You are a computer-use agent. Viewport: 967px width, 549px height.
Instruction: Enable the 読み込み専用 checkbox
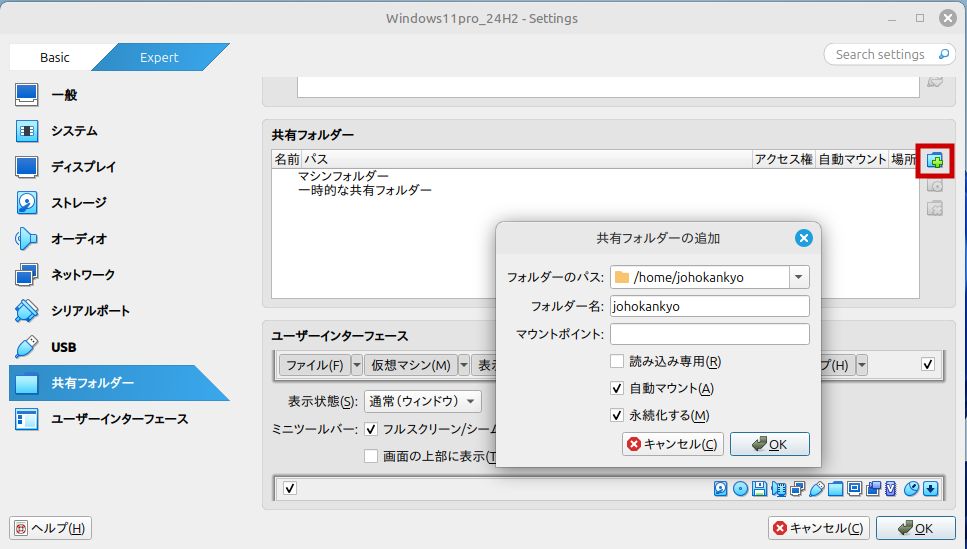[x=618, y=361]
